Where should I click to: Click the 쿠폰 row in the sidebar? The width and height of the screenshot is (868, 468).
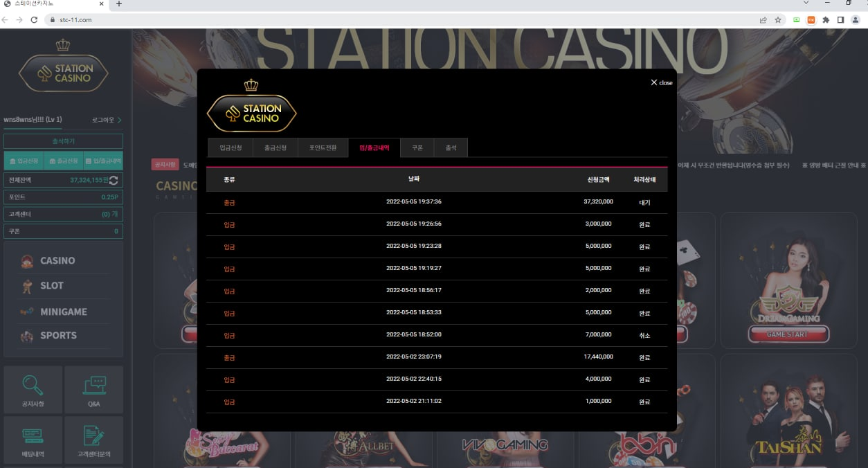pos(64,231)
